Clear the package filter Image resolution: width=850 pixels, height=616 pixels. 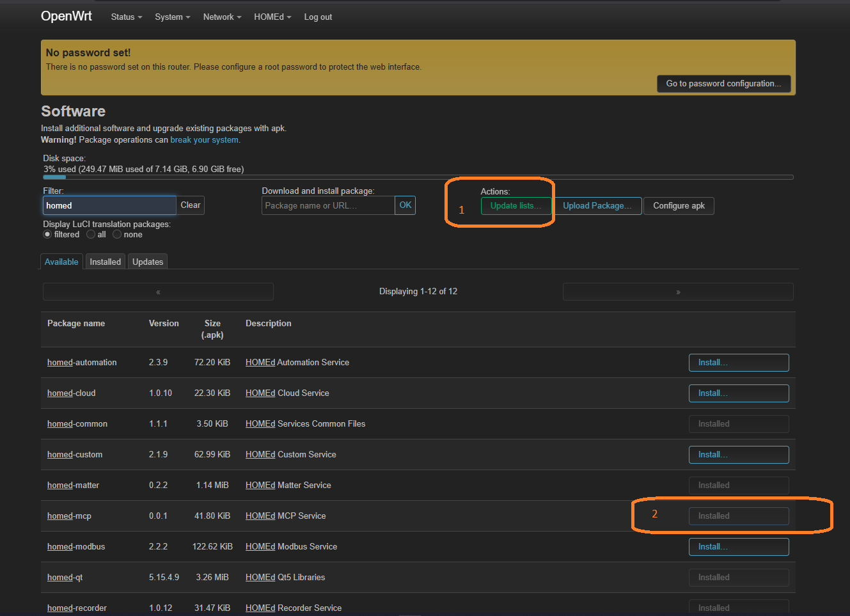pos(191,205)
